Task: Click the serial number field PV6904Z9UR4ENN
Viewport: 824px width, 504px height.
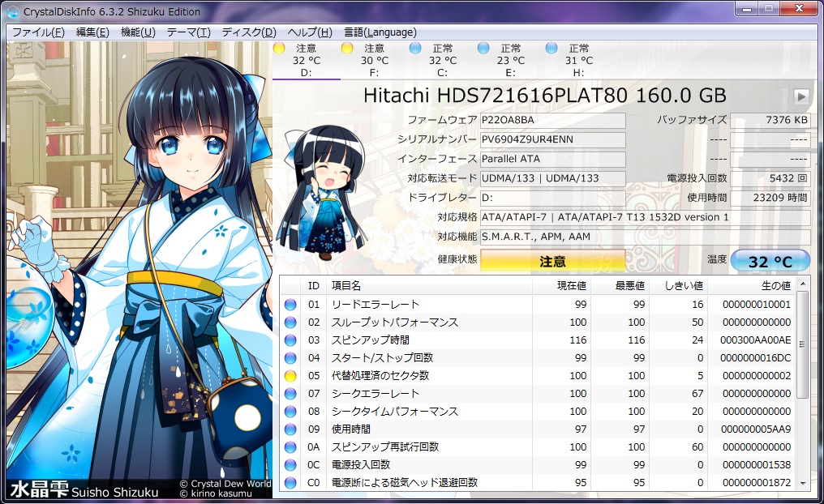Action: click(553, 139)
